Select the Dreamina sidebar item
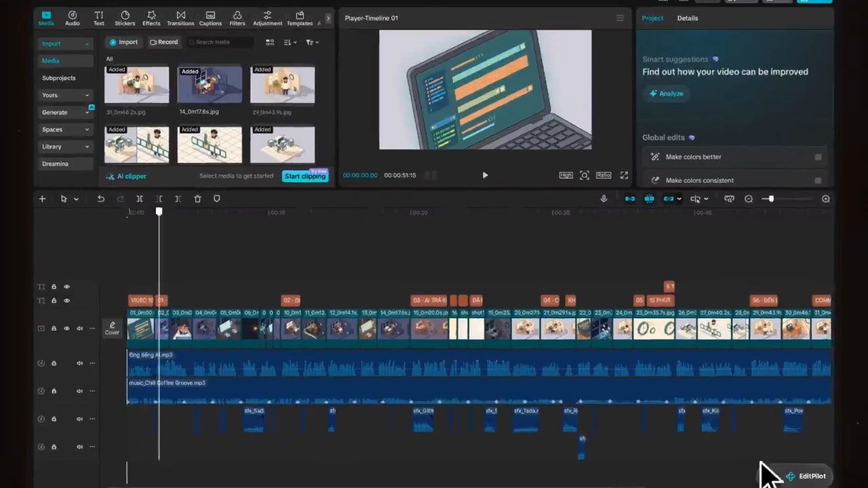Image resolution: width=868 pixels, height=488 pixels. click(55, 163)
